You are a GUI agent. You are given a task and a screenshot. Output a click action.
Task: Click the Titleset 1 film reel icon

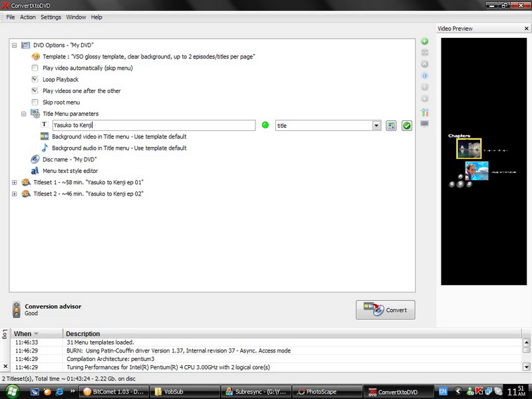(x=26, y=182)
